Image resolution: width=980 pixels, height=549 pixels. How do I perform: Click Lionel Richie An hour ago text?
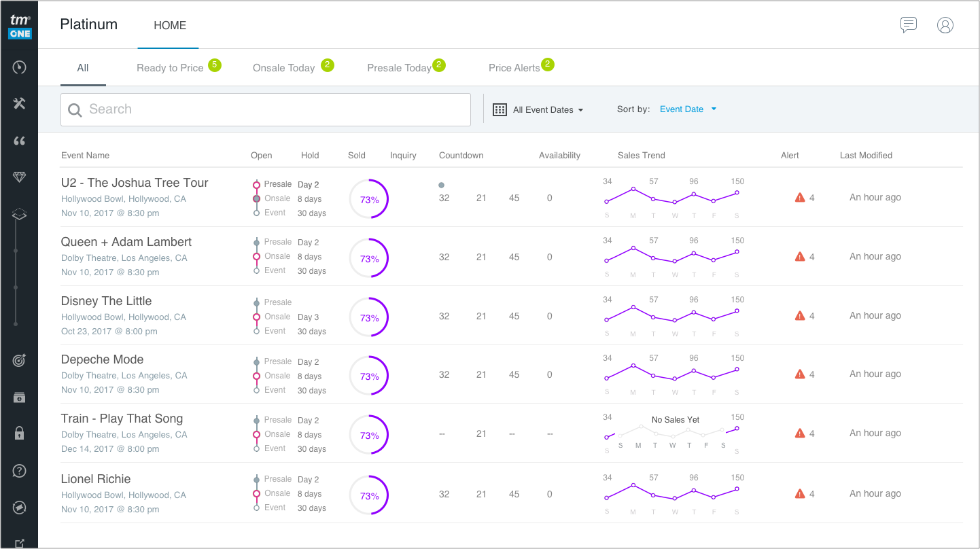[875, 493]
